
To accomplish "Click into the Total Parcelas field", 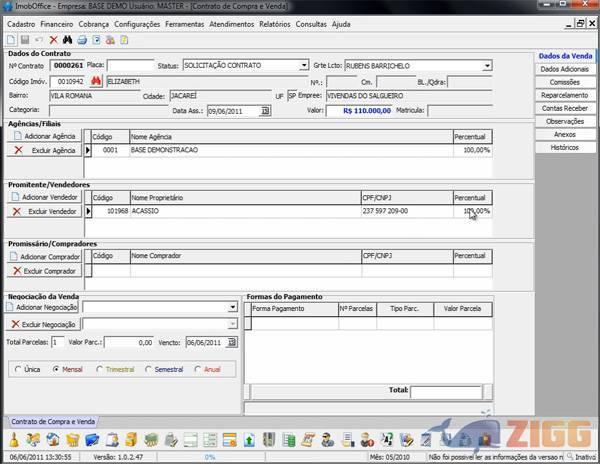I will click(x=58, y=342).
